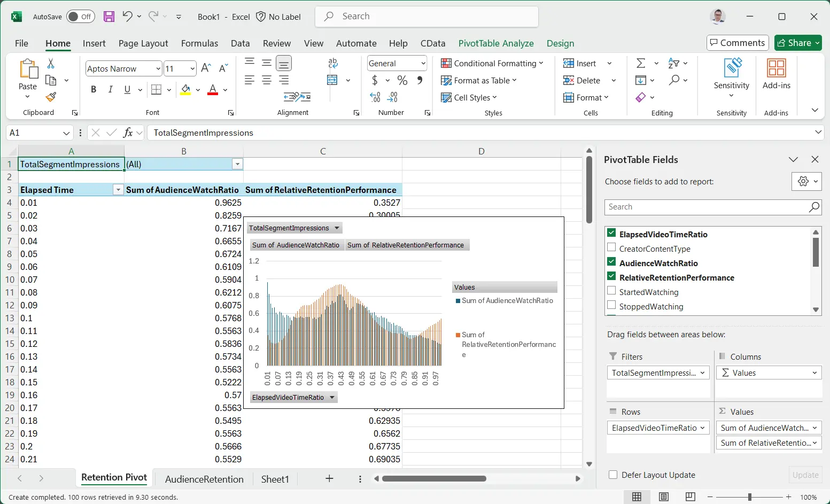830x504 pixels.
Task: Switch to the AudienceRetention sheet
Action: (x=204, y=479)
